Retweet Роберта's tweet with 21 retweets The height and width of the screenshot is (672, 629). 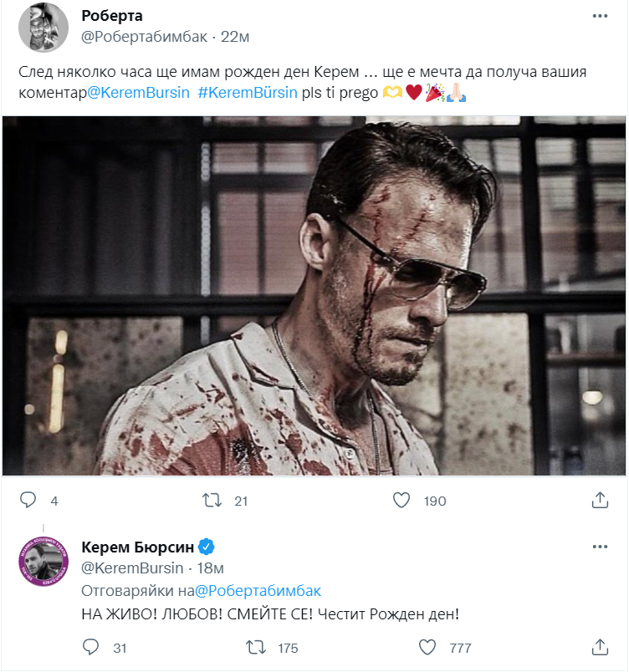click(213, 500)
